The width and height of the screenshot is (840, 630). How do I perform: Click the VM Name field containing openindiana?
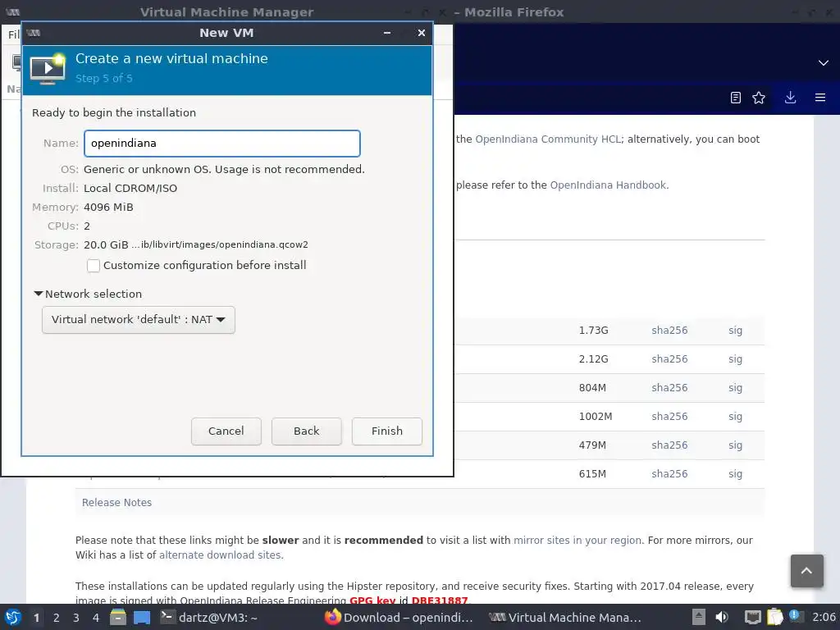pos(221,144)
